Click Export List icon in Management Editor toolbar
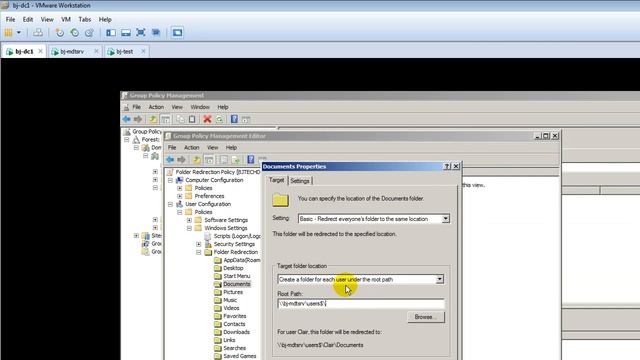This screenshot has height=360, width=640. coord(236,160)
